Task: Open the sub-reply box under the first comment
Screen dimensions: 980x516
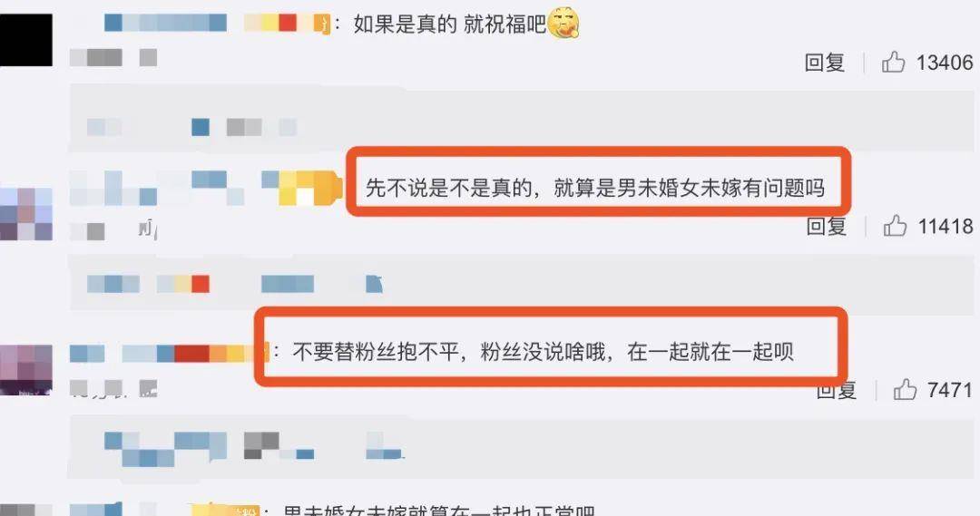Action: coord(522,120)
